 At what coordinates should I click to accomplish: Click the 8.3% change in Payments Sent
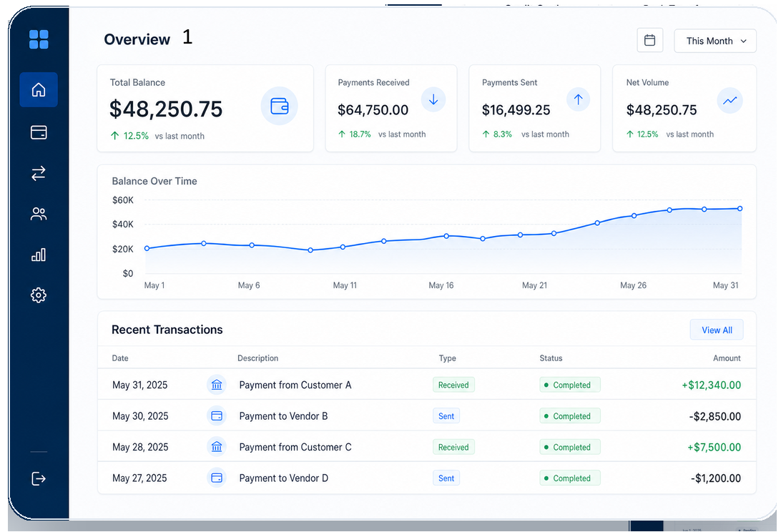click(x=503, y=134)
